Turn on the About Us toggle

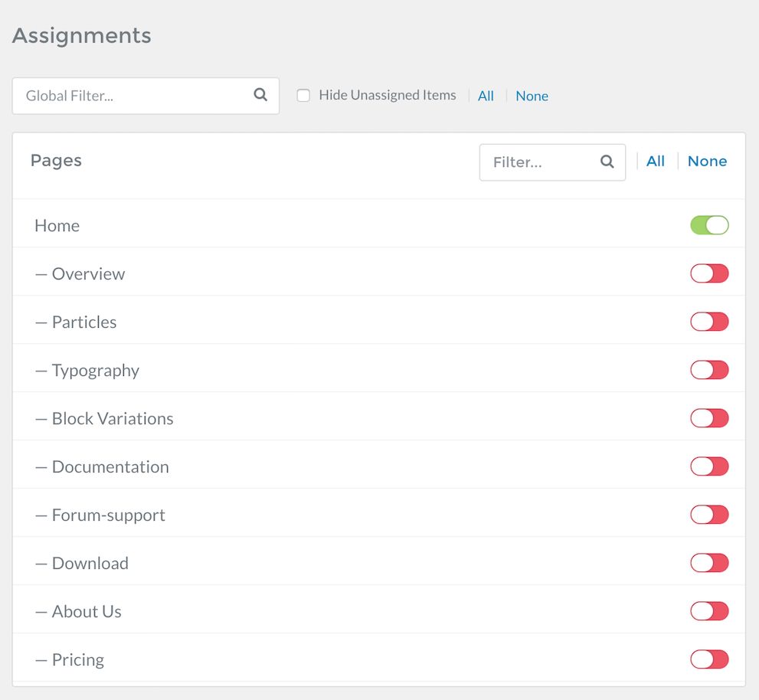coord(709,611)
